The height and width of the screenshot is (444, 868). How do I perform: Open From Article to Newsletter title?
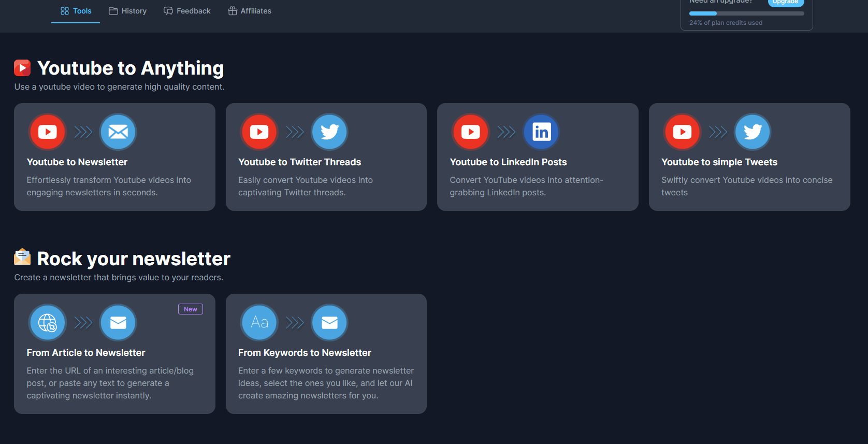click(86, 353)
